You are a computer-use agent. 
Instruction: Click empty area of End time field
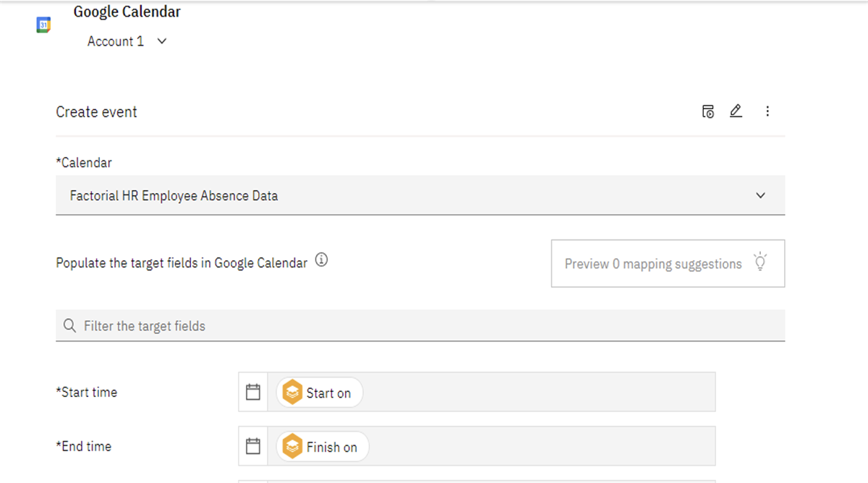pos(542,447)
